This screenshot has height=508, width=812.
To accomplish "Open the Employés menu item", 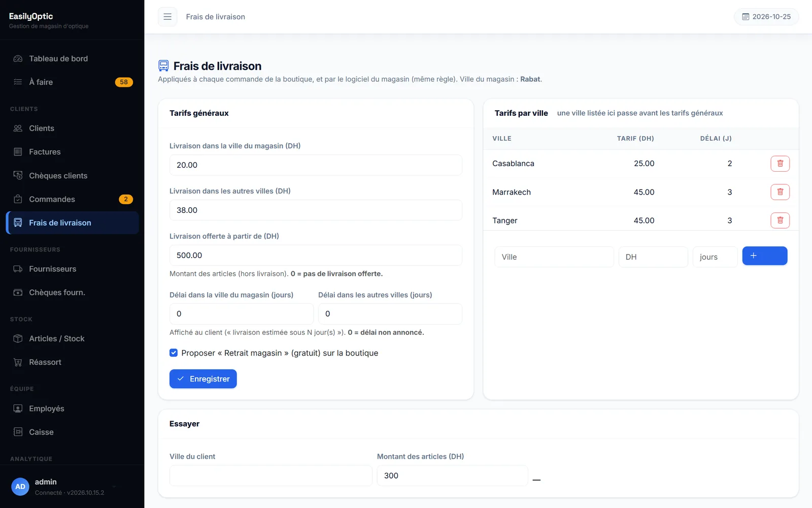I will pos(72,408).
